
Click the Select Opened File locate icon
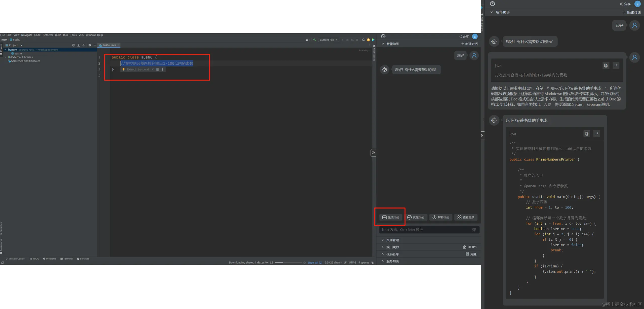coord(74,45)
